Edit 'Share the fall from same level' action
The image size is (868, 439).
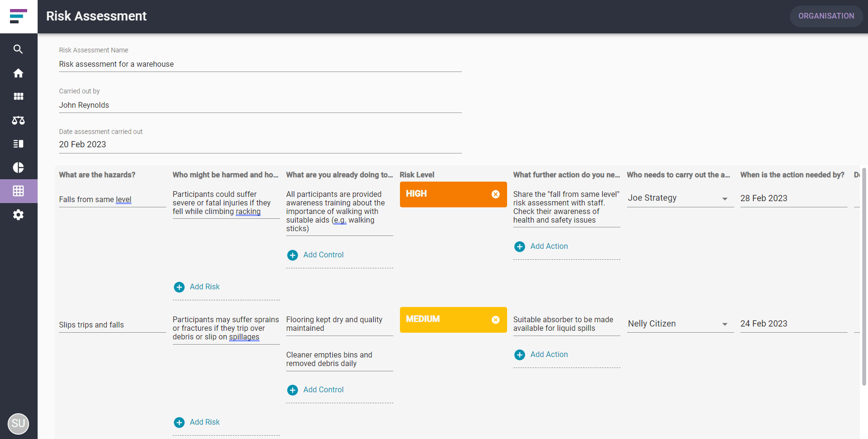(567, 207)
